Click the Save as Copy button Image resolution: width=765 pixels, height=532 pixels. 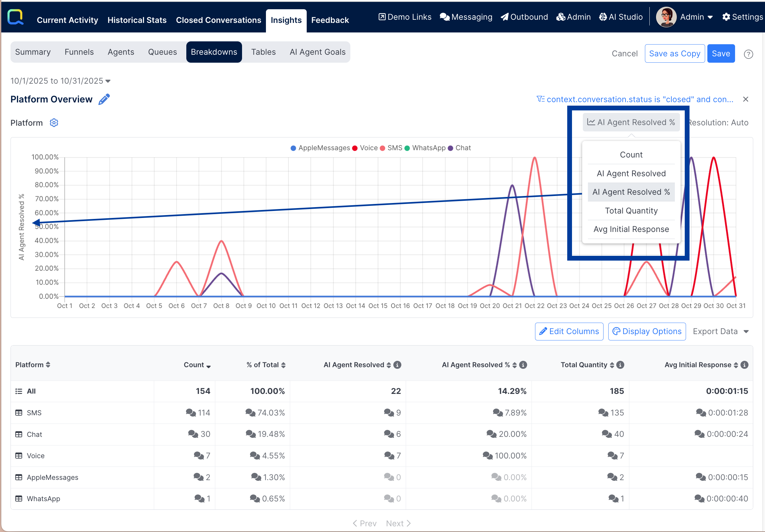tap(674, 53)
